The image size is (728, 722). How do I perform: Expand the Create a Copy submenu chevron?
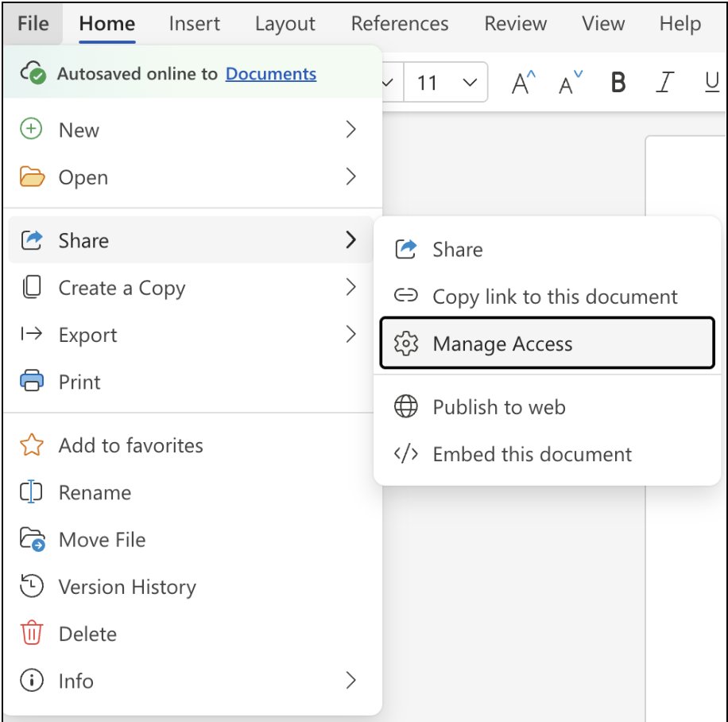(351, 287)
